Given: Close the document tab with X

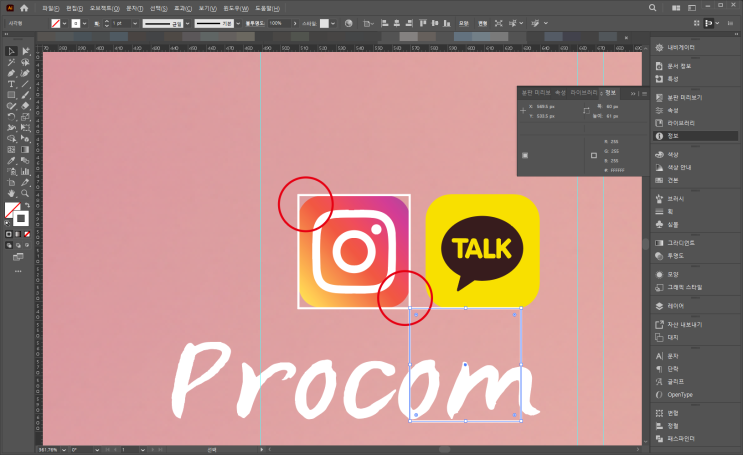Looking at the screenshot, I should pyautogui.click(x=626, y=37).
